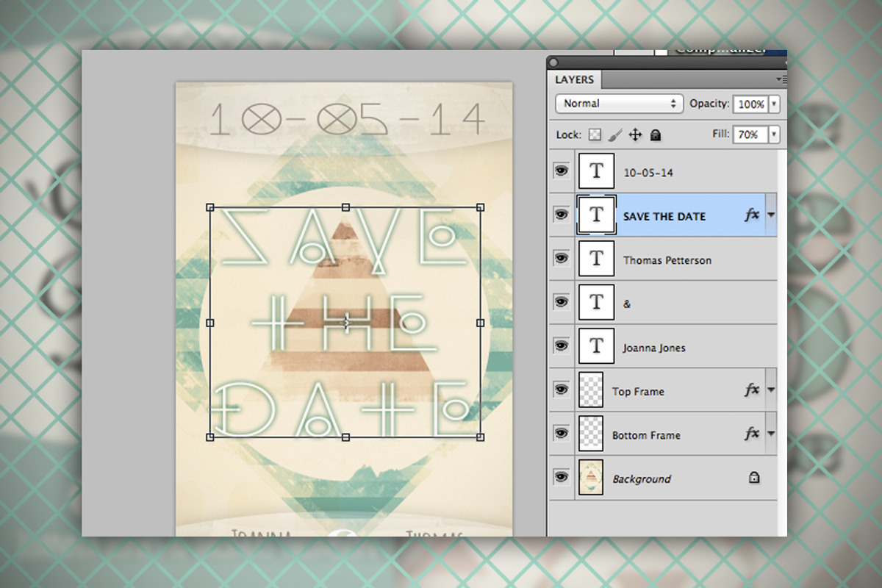Viewport: 882px width, 588px height.
Task: Toggle visibility of Bottom Frame layer
Action: [562, 434]
